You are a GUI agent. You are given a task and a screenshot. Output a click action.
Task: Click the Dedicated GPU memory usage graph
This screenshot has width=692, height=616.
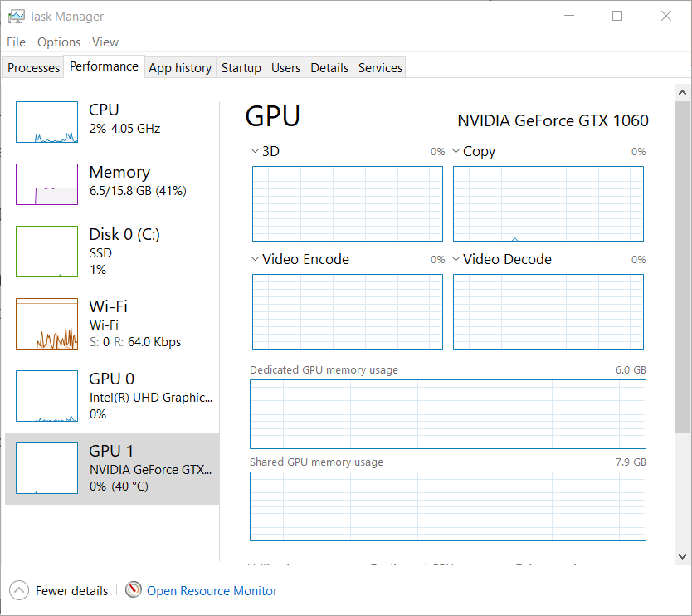448,414
